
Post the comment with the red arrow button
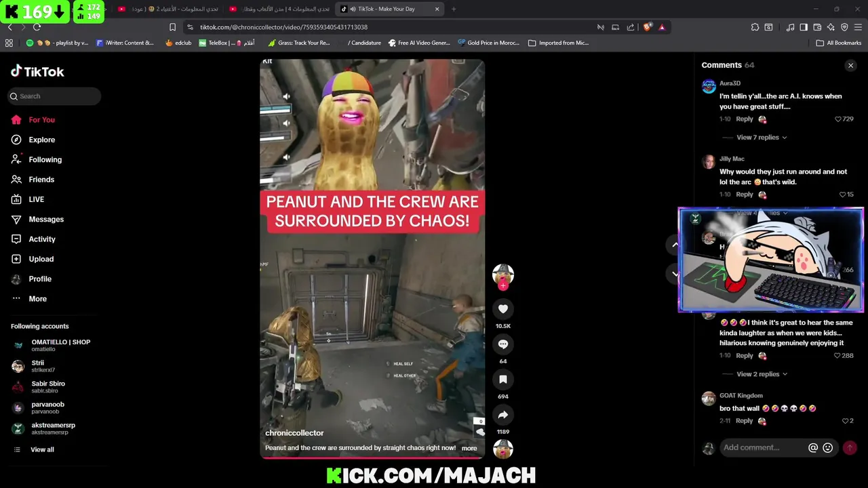click(850, 447)
